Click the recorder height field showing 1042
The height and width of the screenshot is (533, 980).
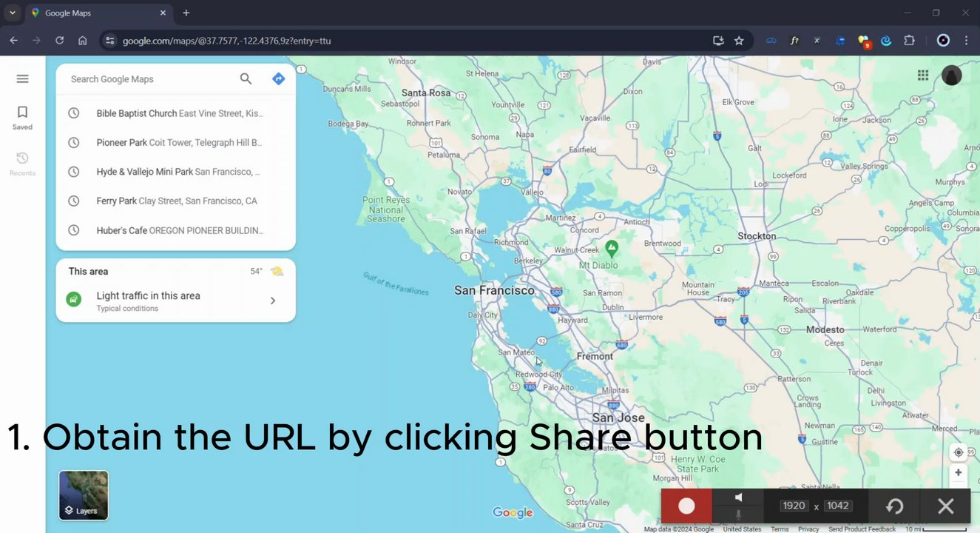(838, 506)
